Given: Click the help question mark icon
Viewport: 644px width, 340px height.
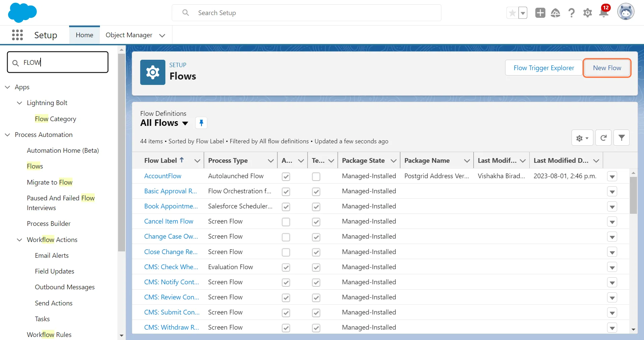Looking at the screenshot, I should tap(572, 13).
